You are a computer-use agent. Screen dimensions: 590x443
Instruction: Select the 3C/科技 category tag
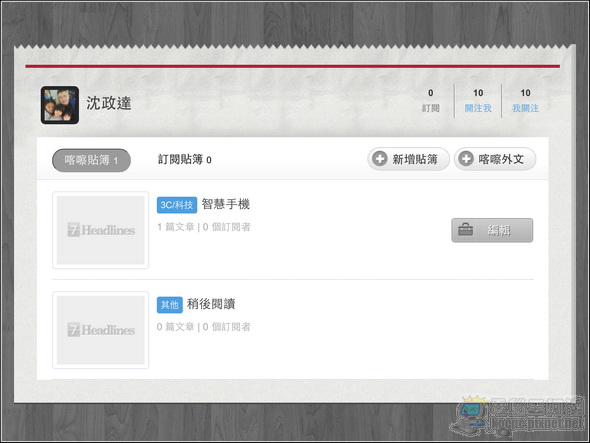point(177,205)
